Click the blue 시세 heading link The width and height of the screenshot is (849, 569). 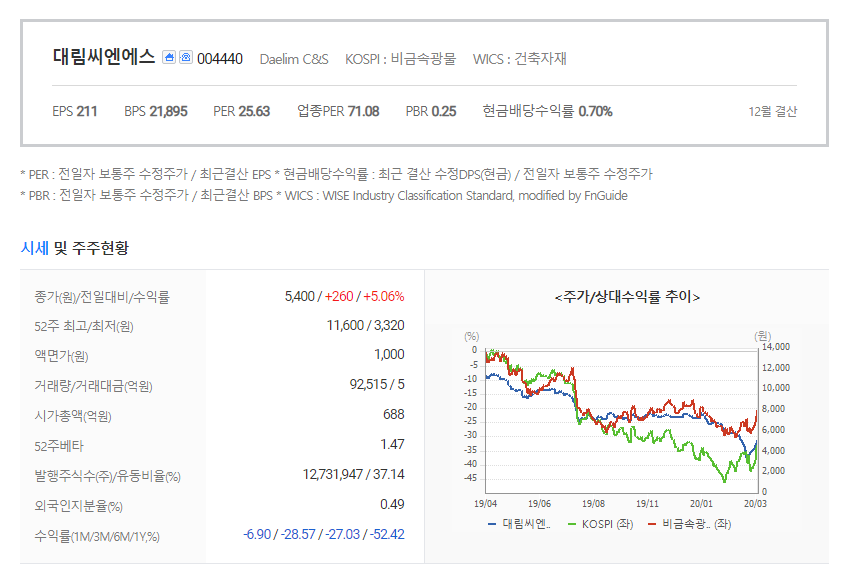point(35,248)
